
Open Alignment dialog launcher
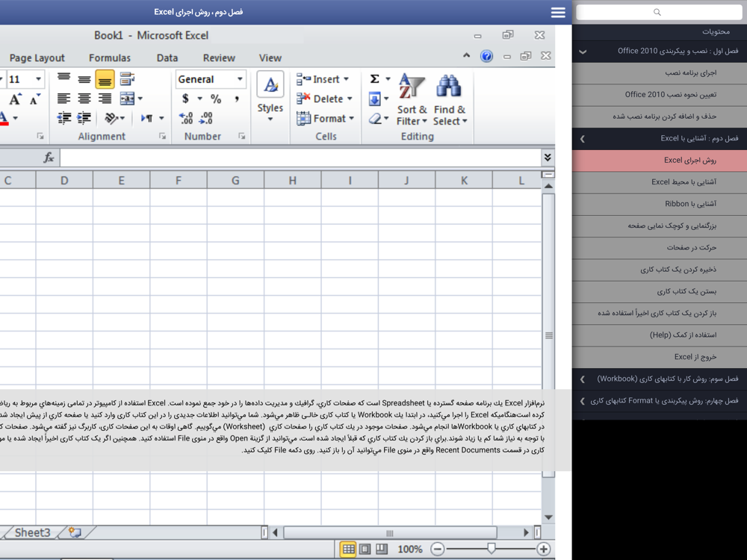(162, 136)
